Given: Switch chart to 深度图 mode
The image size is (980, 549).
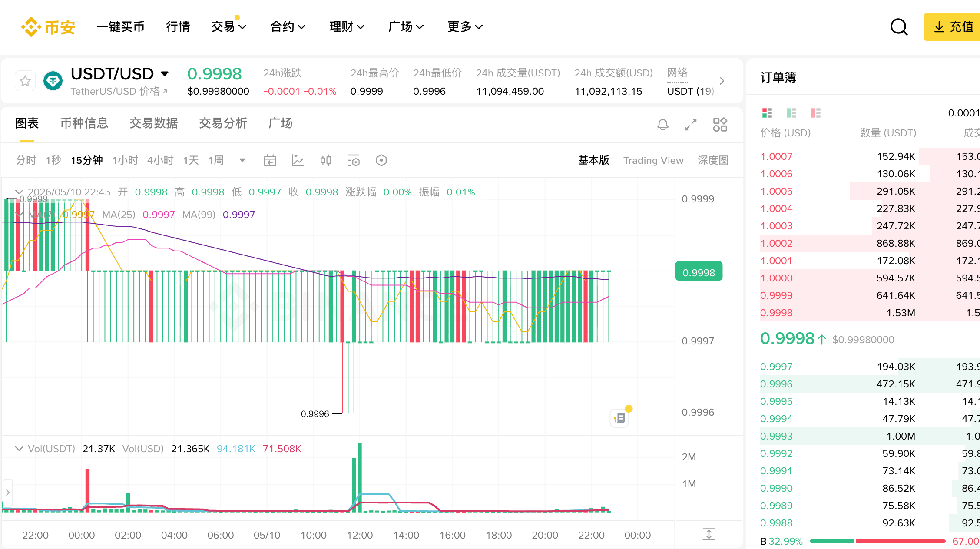Looking at the screenshot, I should coord(713,160).
